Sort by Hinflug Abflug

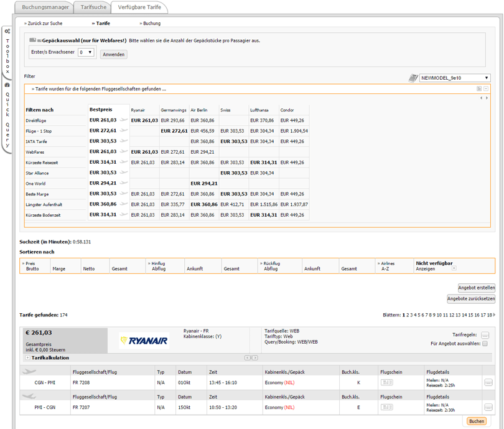[x=159, y=269]
